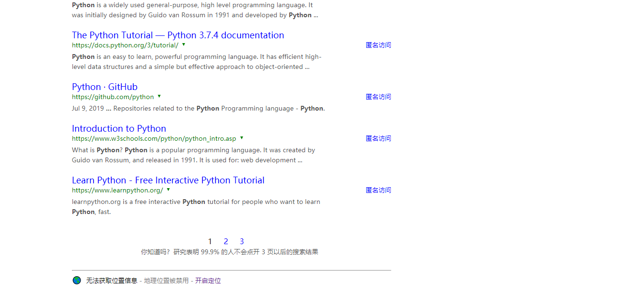Select current results page 1
The width and height of the screenshot is (644, 293).
210,241
